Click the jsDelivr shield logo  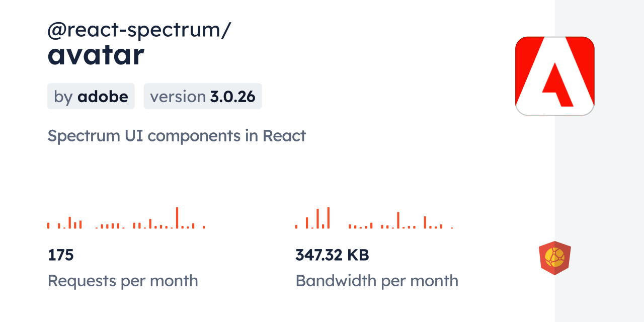tap(554, 258)
